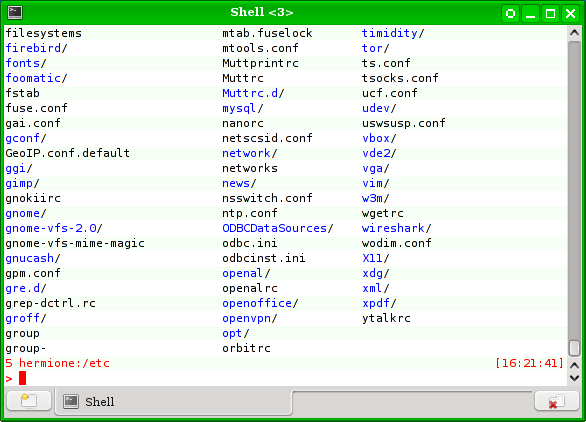Click the scroll down arrow at bottom
Image resolution: width=586 pixels, height=422 pixels.
point(574,378)
